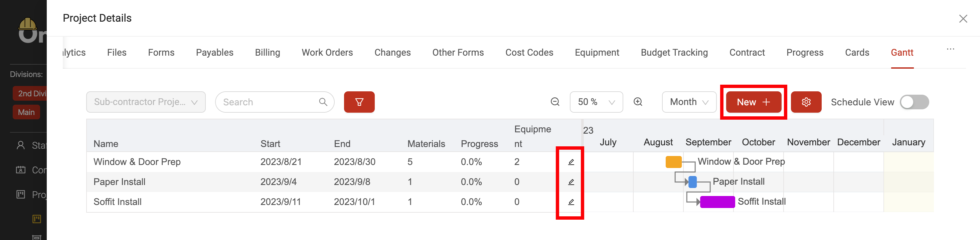Edit the Window & Door Prep row
This screenshot has height=240, width=980.
tap(570, 162)
